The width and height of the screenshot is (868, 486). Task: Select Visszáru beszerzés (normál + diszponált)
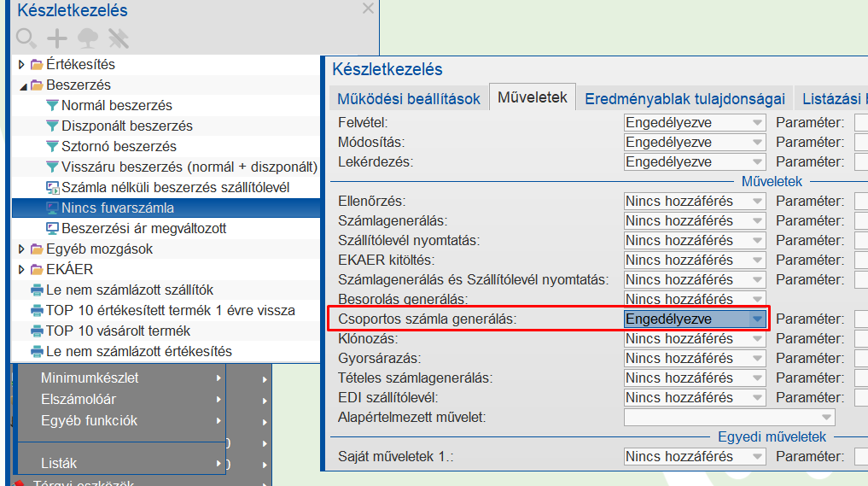tap(189, 167)
